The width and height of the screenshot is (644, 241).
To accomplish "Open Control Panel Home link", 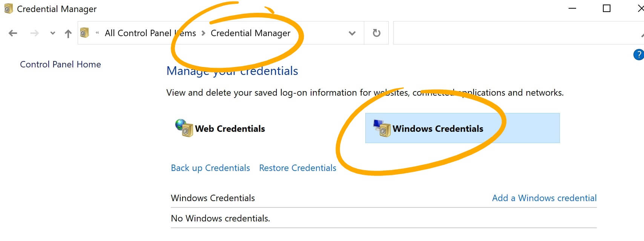I will pyautogui.click(x=60, y=64).
